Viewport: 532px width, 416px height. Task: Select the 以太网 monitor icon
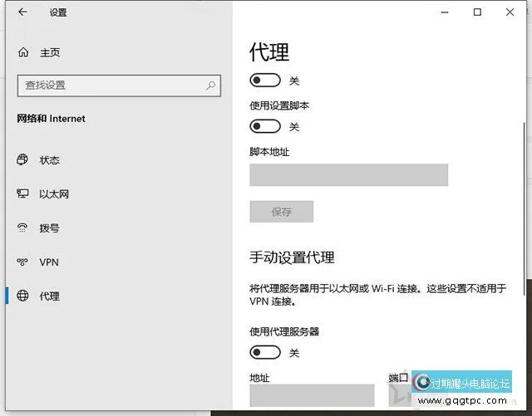tap(22, 193)
